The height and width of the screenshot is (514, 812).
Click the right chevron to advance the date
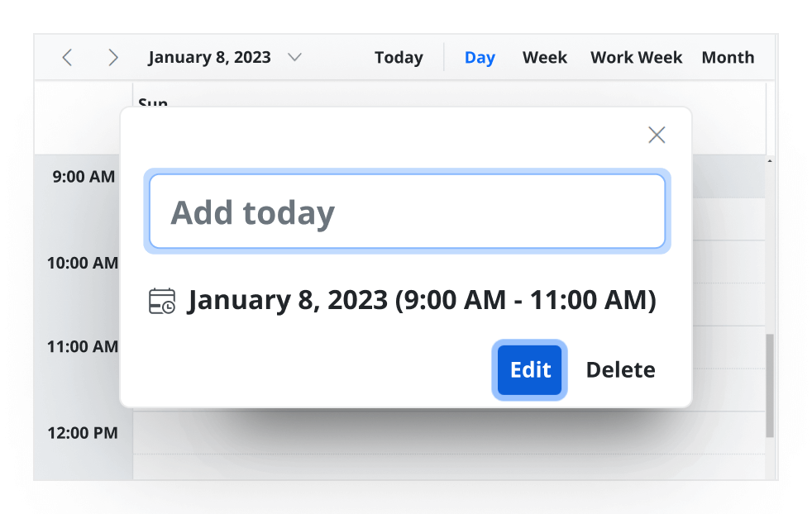(112, 57)
